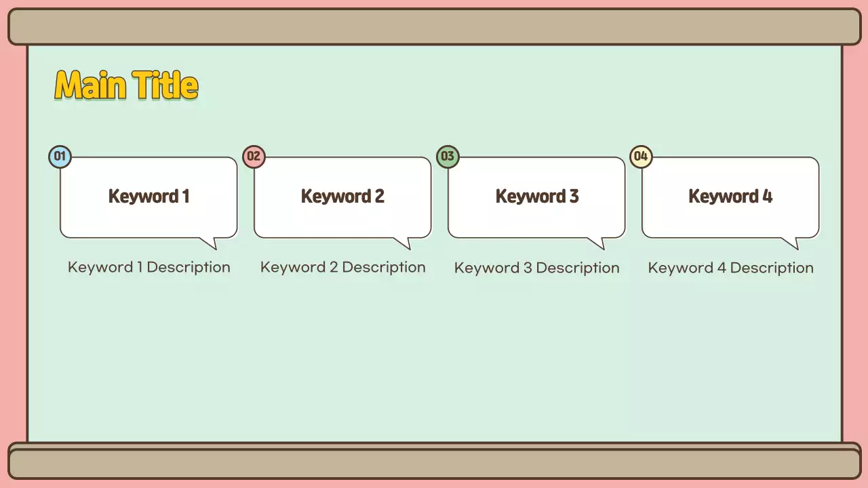Image resolution: width=868 pixels, height=488 pixels.
Task: Click the empty mint area below descriptions
Action: [x=434, y=359]
